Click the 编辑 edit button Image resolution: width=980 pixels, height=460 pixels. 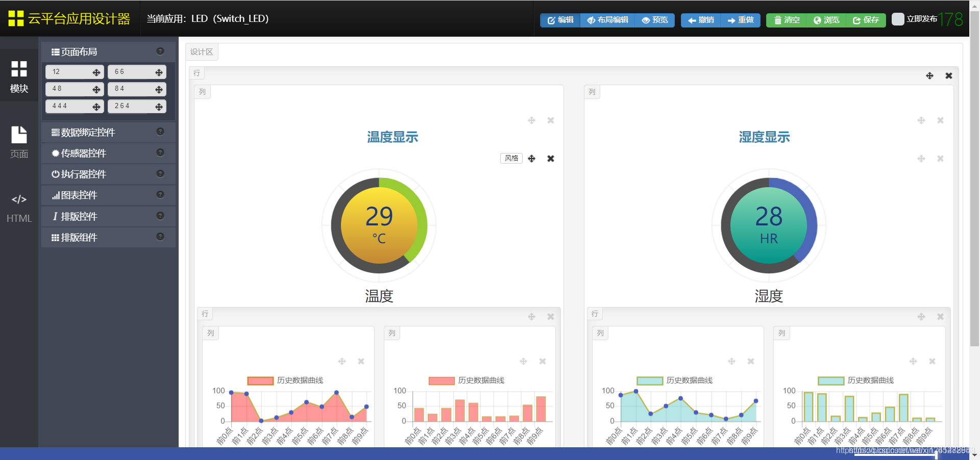tap(560, 20)
